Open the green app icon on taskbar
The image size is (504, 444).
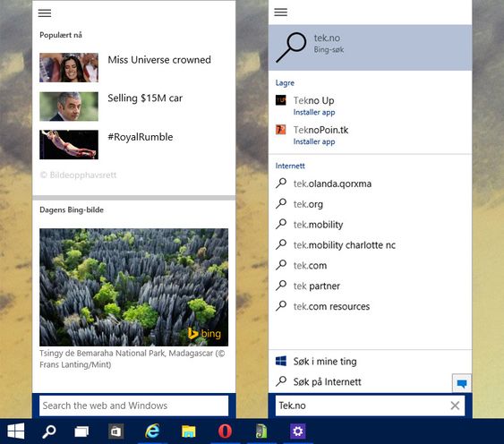point(261,431)
